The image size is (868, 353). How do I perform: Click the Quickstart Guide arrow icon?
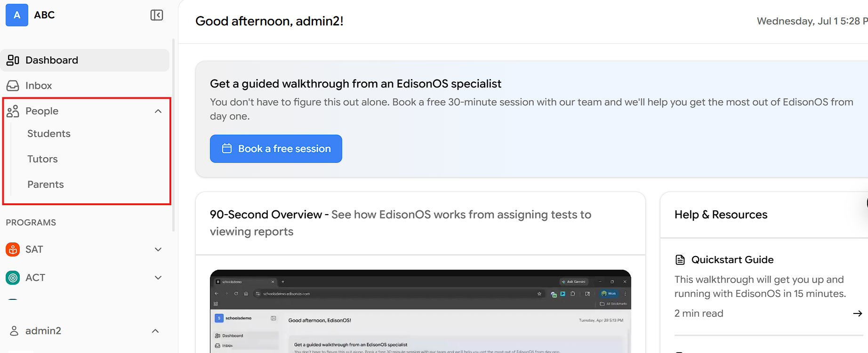[858, 313]
